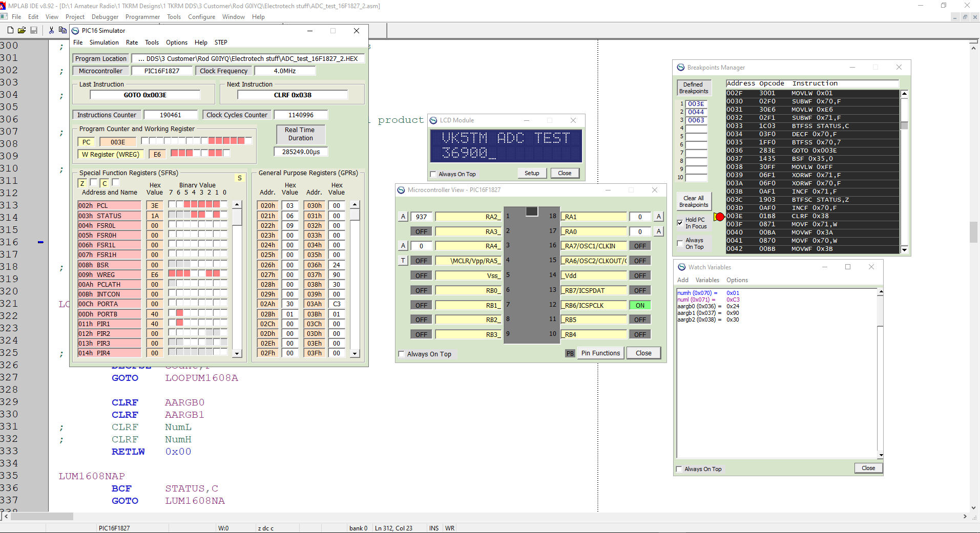Click the Save disk icon in toolbar

[34, 30]
